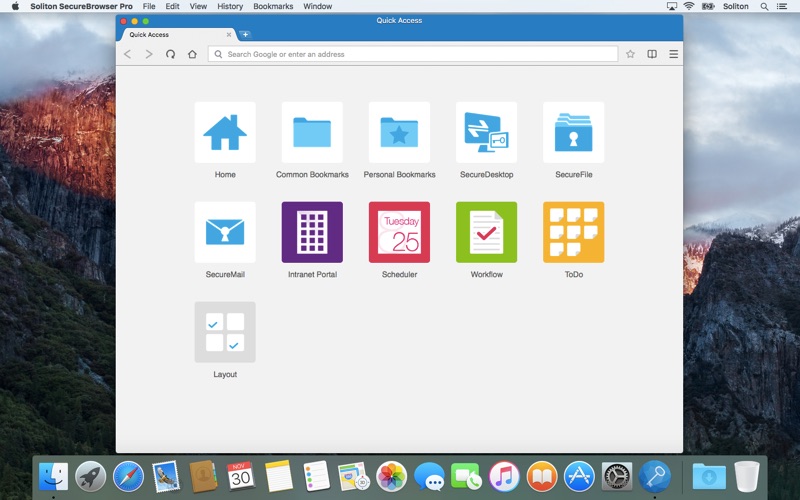
Task: Click the battery status icon
Action: click(708, 6)
